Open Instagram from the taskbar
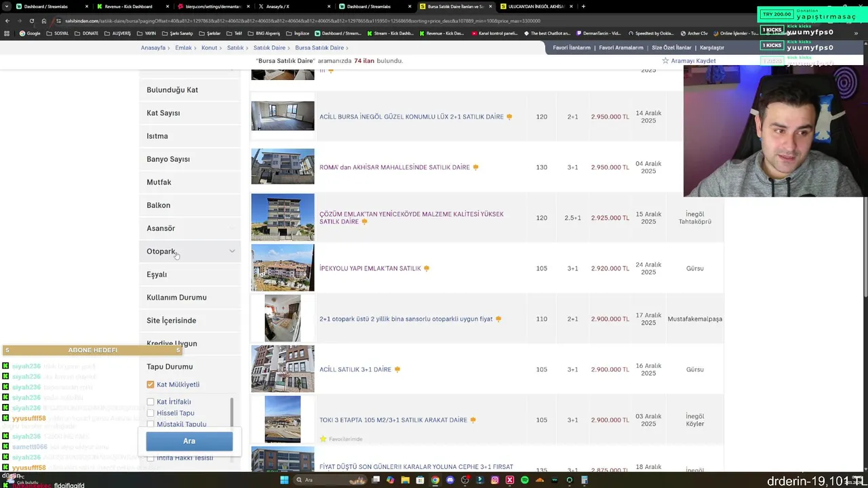The width and height of the screenshot is (868, 488). tap(494, 480)
